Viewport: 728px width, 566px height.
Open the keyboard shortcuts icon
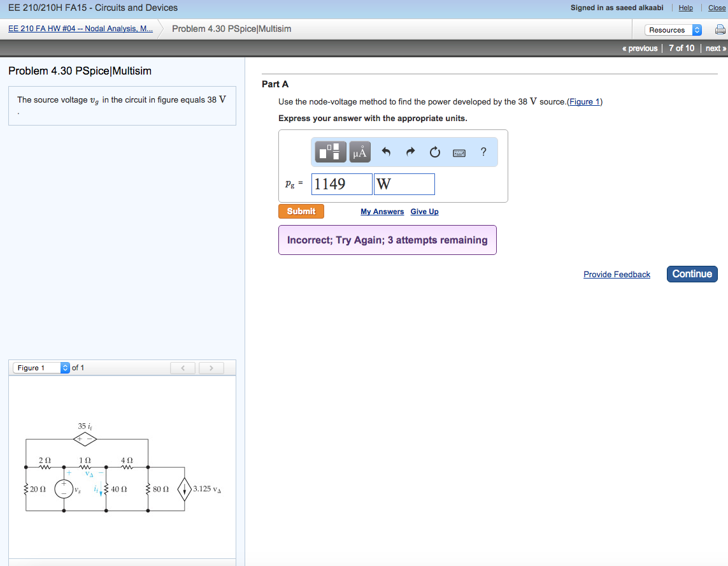(459, 152)
